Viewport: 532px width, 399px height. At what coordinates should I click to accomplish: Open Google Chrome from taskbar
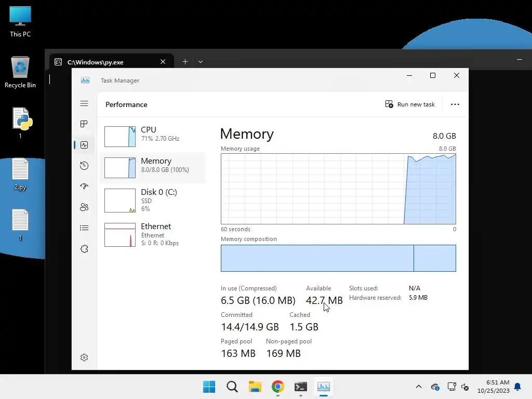(x=278, y=387)
